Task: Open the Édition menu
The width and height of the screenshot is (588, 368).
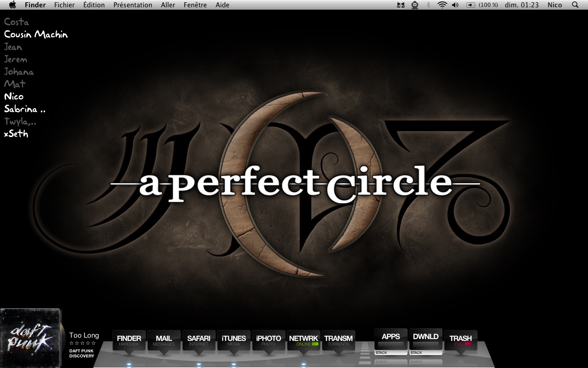Action: (94, 5)
